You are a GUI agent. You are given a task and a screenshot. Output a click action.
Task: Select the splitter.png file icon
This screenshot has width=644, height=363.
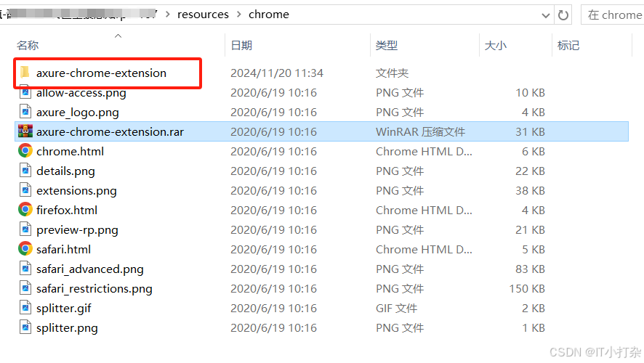(x=25, y=327)
